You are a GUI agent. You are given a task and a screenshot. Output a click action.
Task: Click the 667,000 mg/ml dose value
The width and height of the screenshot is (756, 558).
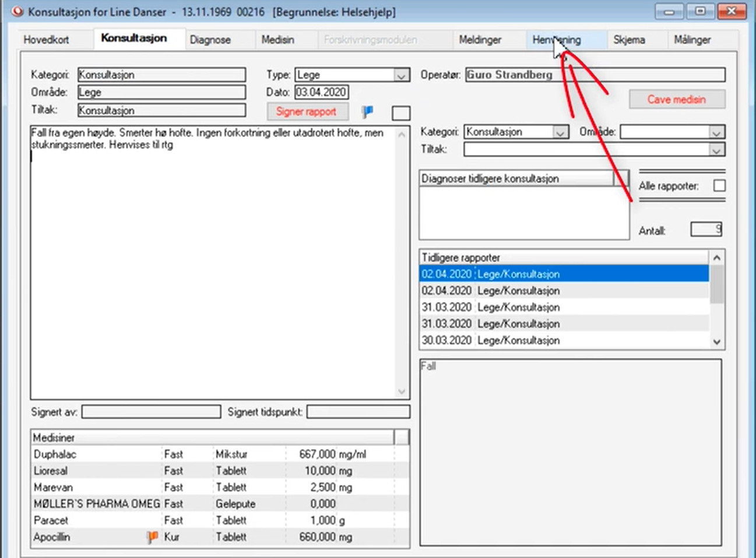point(332,454)
